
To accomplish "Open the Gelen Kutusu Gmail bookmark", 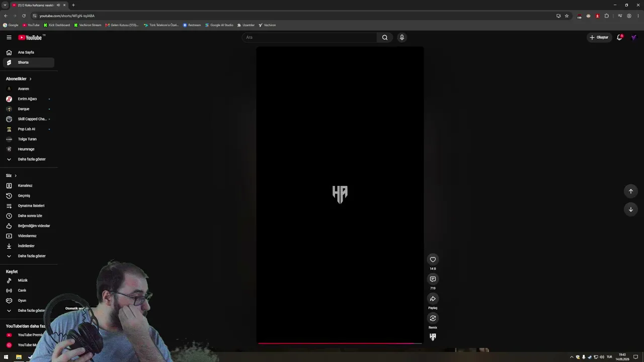I will coord(122,25).
